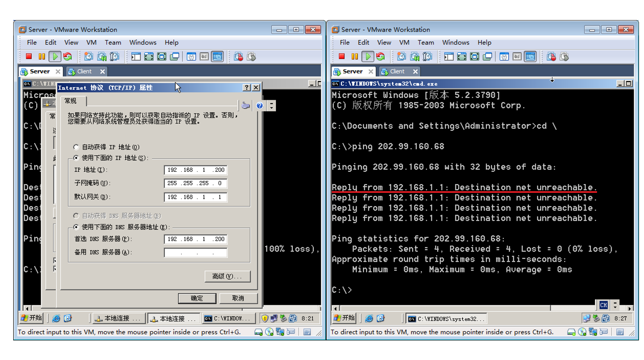
Task: Expand the toolbar options arrow beside the help icon
Action: coord(271,106)
